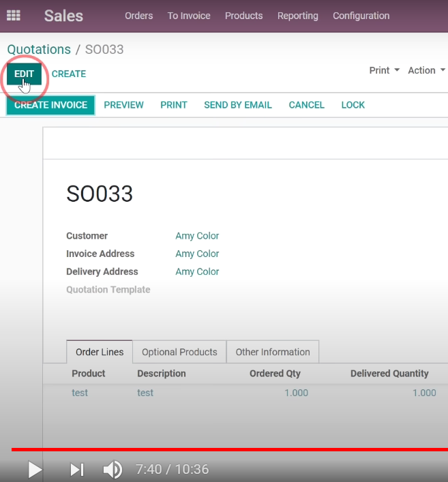
Task: Click the SO033 breadcrumb text
Action: (104, 50)
